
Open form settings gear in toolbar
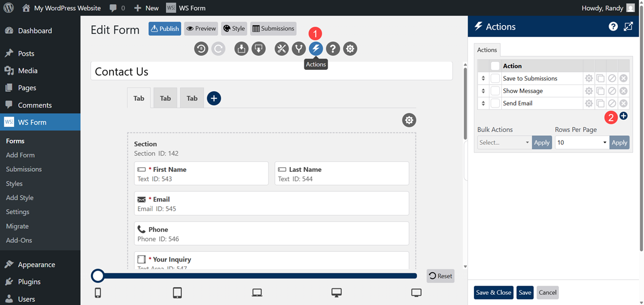350,49
